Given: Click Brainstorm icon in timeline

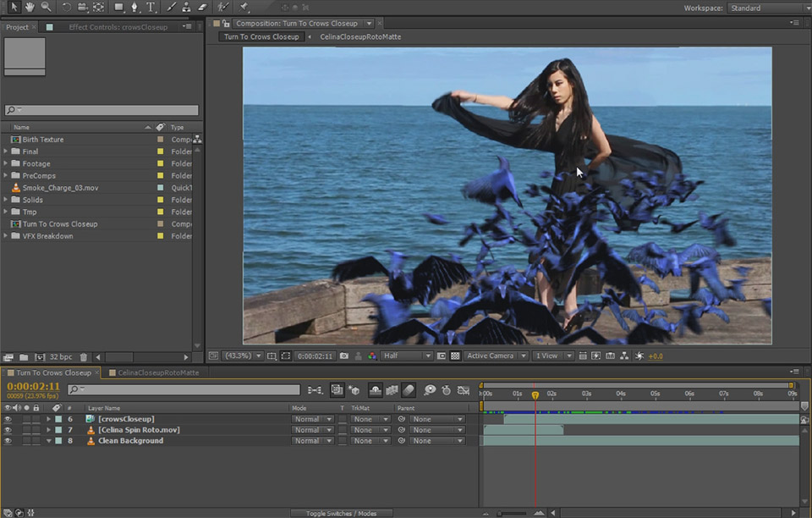Looking at the screenshot, I should coord(430,390).
